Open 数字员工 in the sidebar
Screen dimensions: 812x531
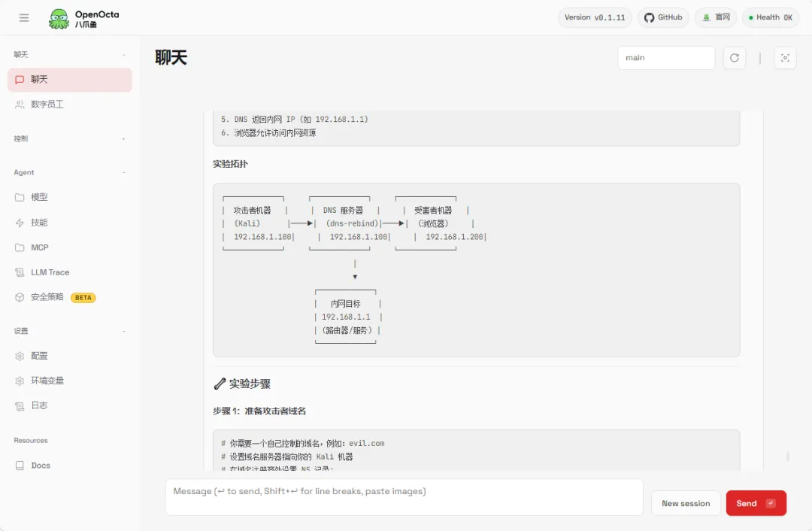(70, 105)
